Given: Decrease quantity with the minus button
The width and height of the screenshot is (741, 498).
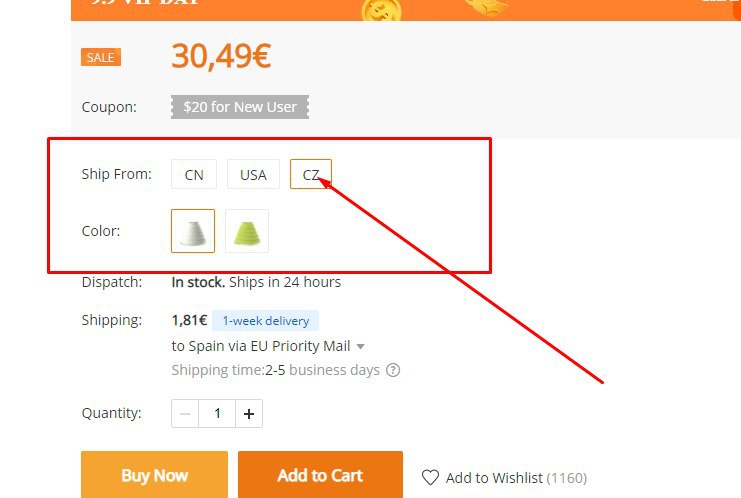Looking at the screenshot, I should 185,414.
